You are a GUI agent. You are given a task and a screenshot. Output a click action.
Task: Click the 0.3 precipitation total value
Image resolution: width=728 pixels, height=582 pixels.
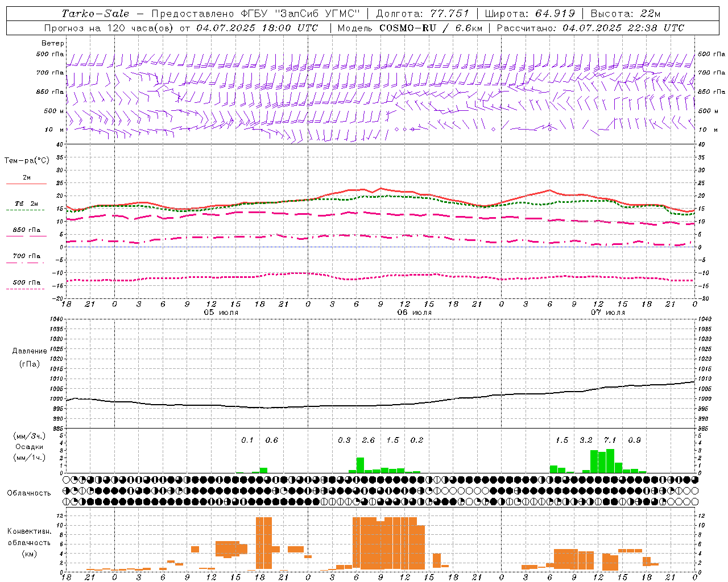pyautogui.click(x=344, y=440)
